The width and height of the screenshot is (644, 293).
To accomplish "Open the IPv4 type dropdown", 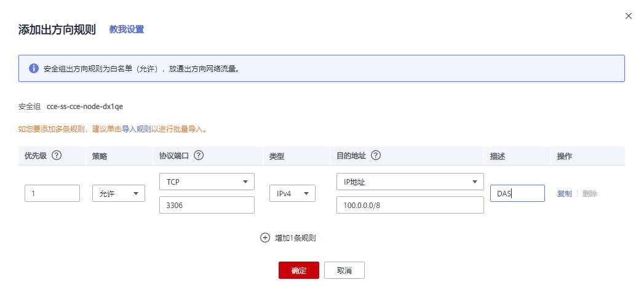I will pos(292,193).
